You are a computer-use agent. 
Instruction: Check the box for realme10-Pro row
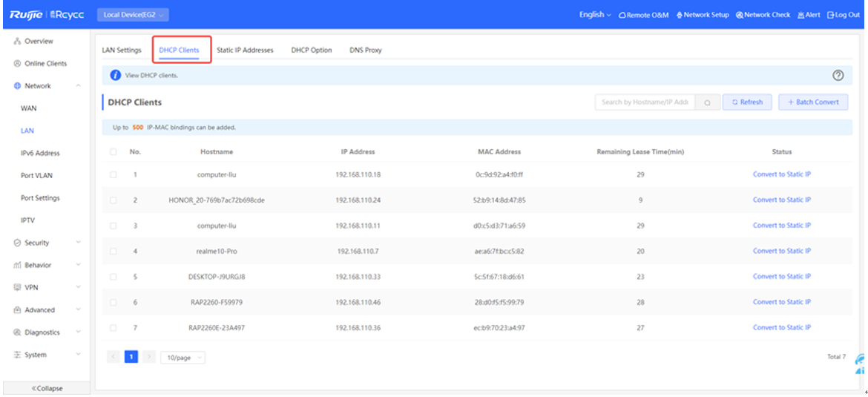click(114, 251)
